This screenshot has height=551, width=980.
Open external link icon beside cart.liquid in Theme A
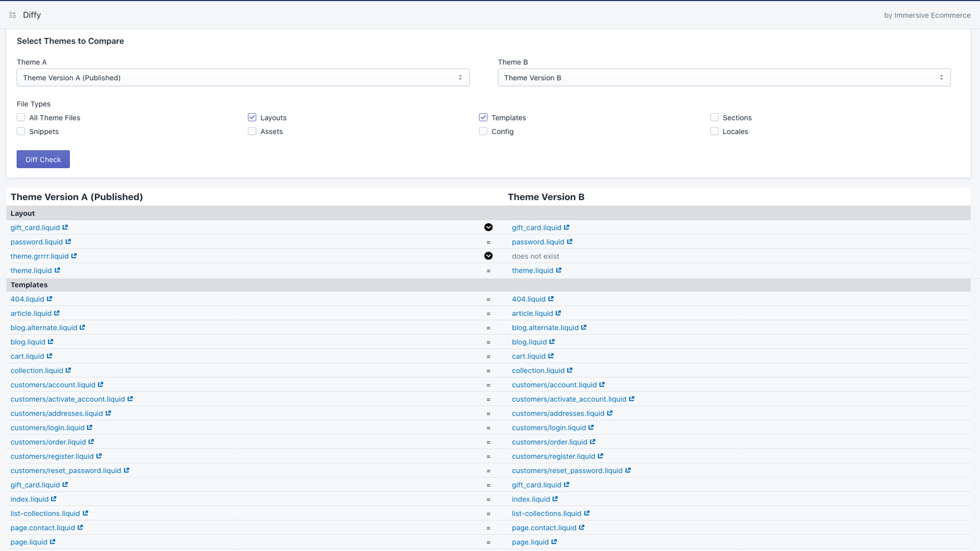50,356
